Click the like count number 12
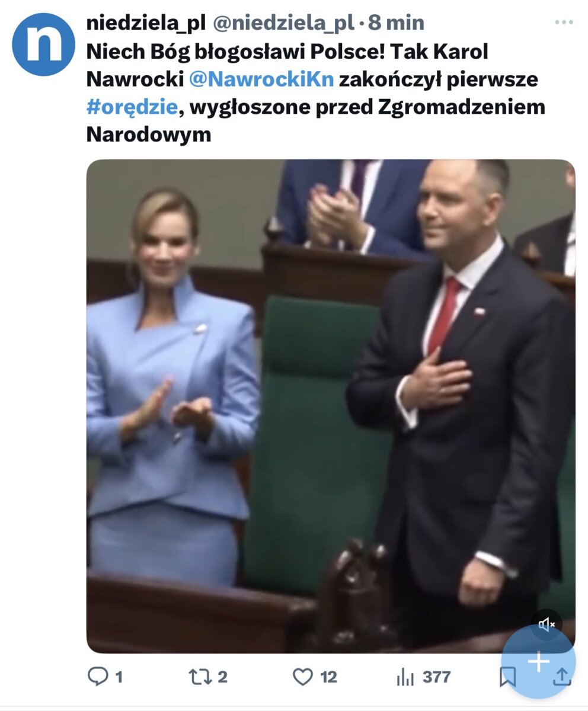588x711 pixels. coord(328,677)
